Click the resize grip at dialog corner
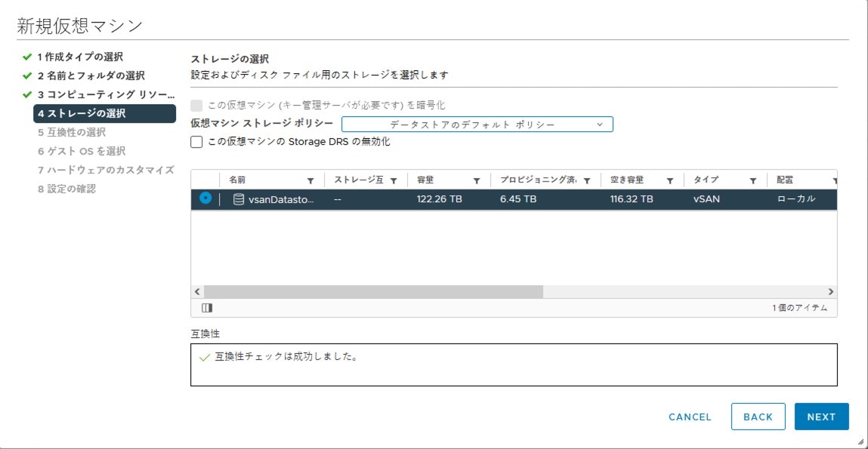 pyautogui.click(x=859, y=440)
